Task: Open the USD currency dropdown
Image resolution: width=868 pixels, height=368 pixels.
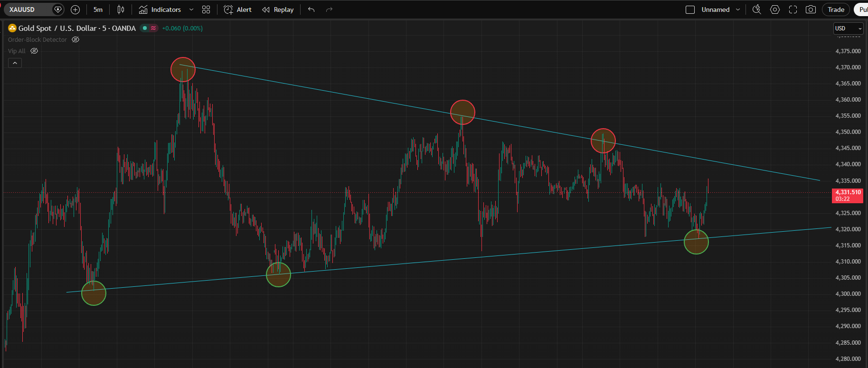Action: pyautogui.click(x=848, y=28)
